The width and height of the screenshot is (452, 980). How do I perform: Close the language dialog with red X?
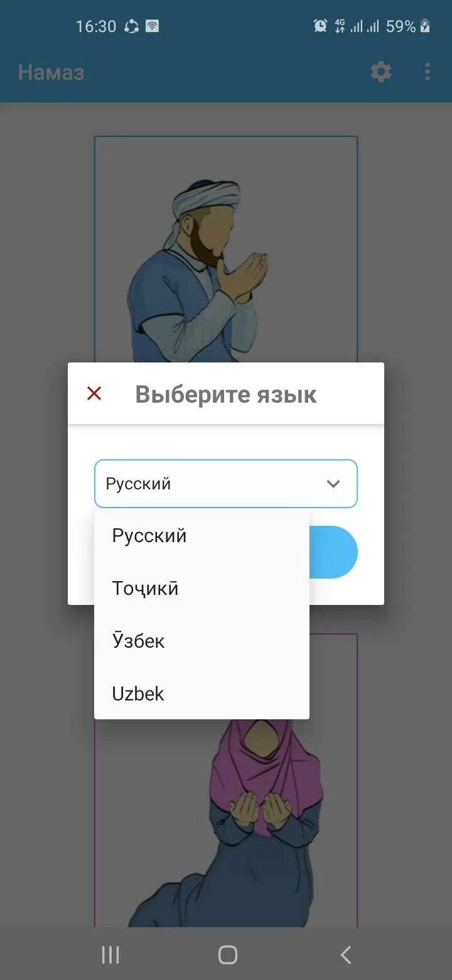[94, 394]
